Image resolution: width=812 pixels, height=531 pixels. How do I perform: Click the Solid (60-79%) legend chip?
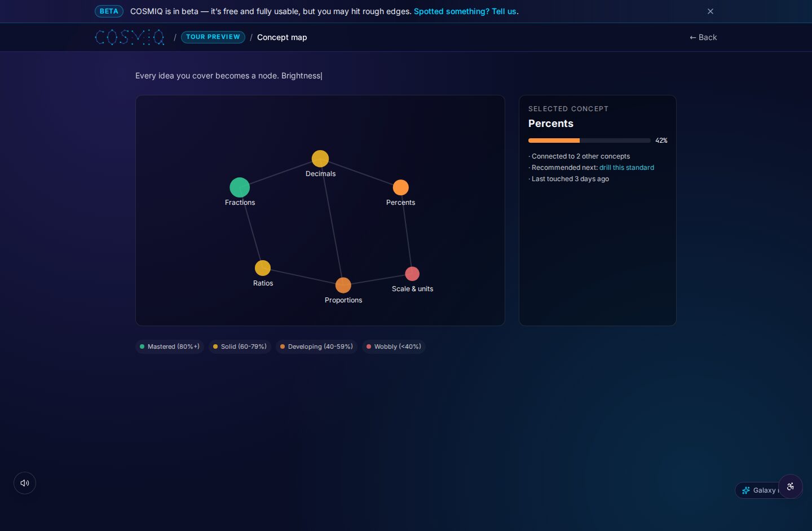coord(240,346)
